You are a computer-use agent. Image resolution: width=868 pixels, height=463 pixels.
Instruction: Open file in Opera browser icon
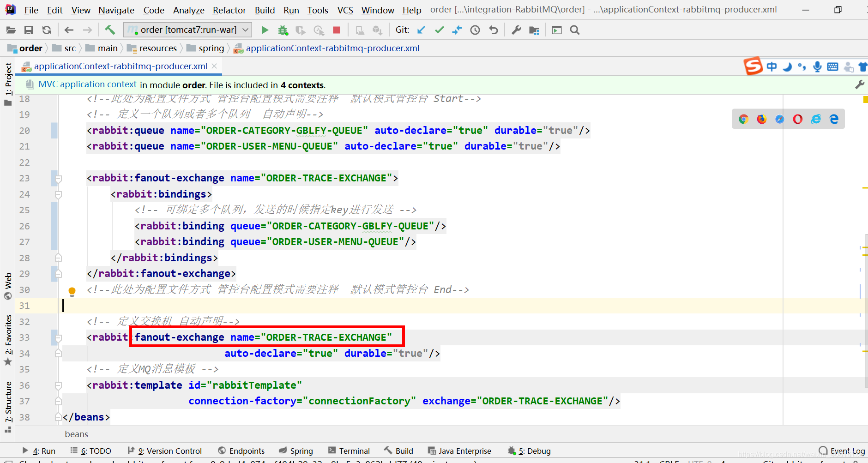pos(798,119)
